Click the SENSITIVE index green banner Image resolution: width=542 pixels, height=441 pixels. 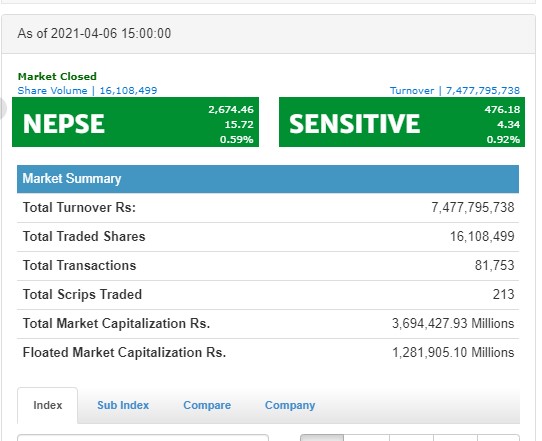click(402, 122)
